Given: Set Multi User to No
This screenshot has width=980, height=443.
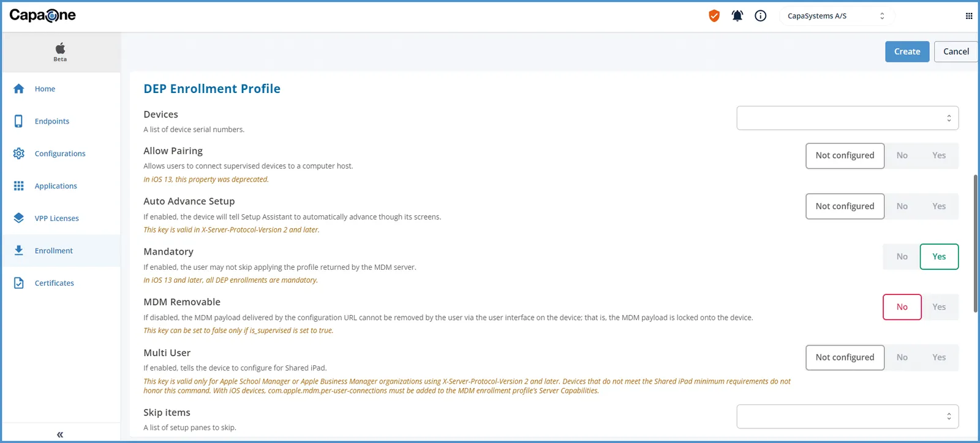Looking at the screenshot, I should click(x=902, y=357).
